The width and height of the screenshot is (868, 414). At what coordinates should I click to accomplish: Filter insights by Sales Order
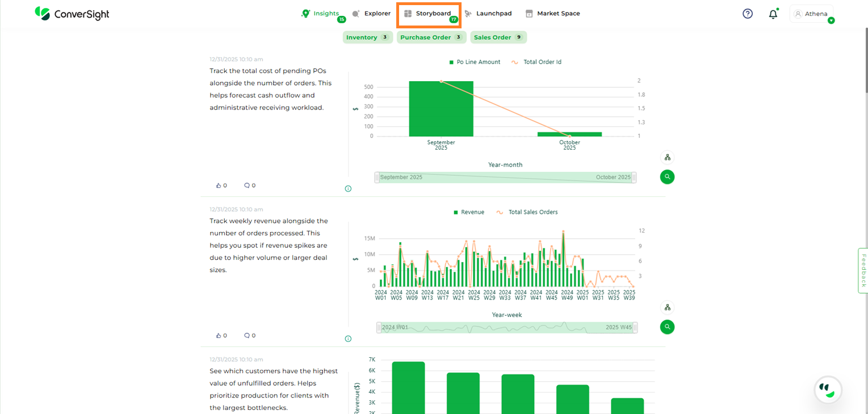pos(498,37)
